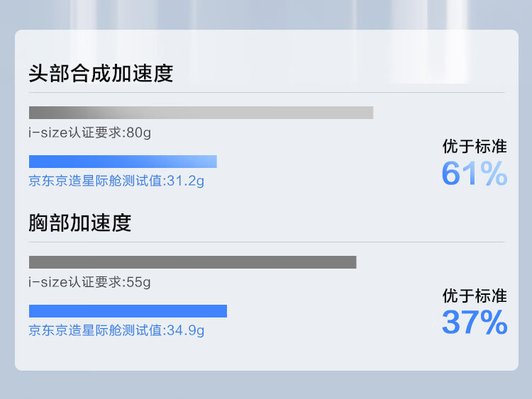This screenshot has width=532, height=399.
Task: Click the blue 34.9g test bar
Action: tap(128, 311)
